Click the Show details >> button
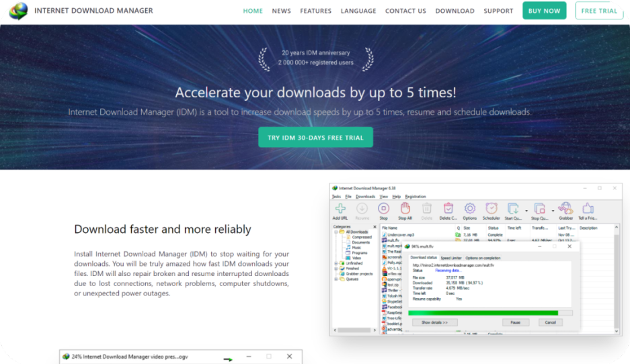Screen dimensions: 630x364 point(434,322)
